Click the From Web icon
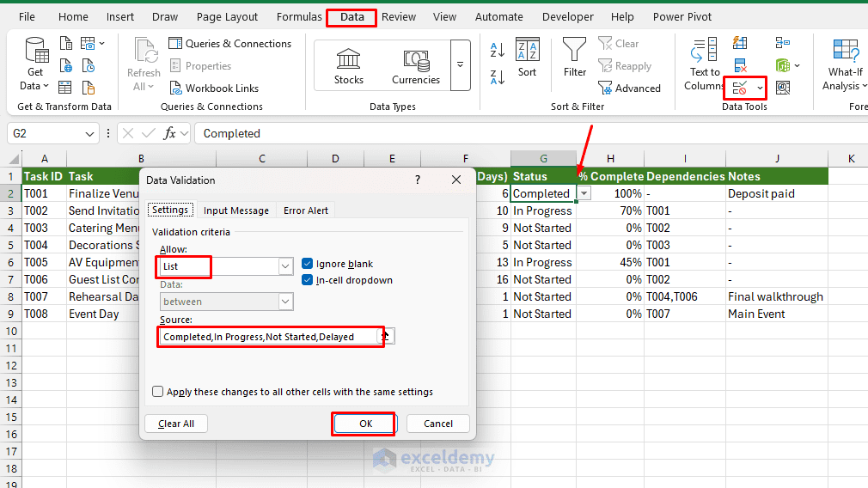 (66, 66)
